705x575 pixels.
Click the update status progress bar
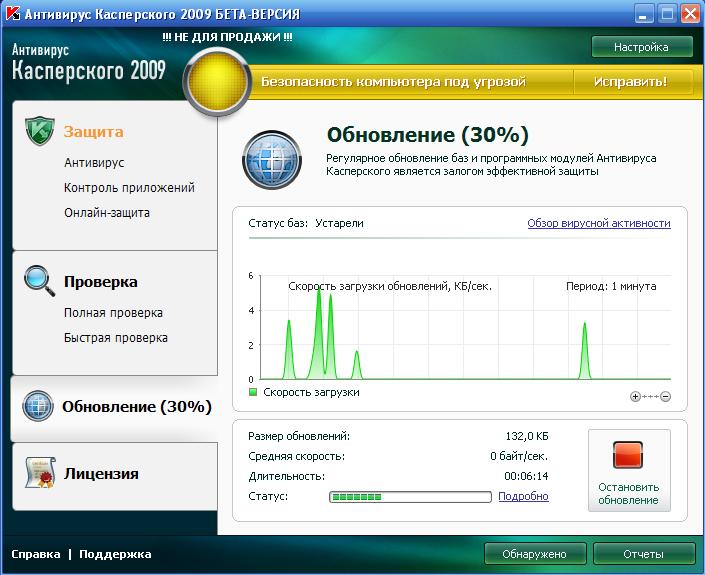pyautogui.click(x=411, y=497)
